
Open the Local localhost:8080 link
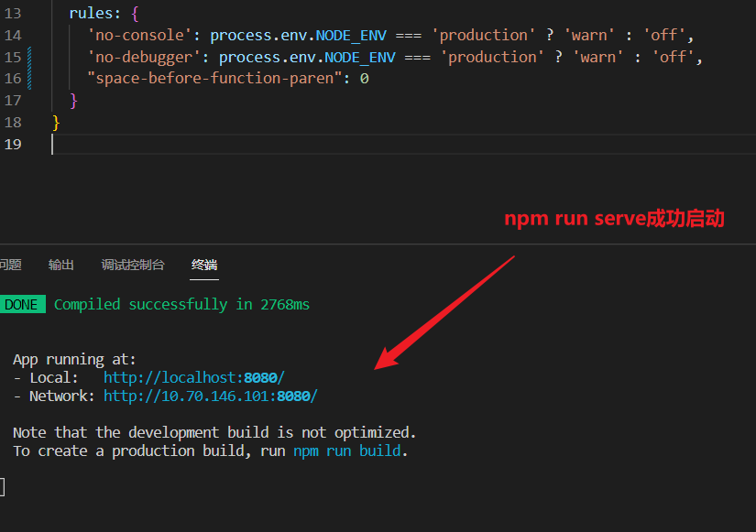point(193,377)
